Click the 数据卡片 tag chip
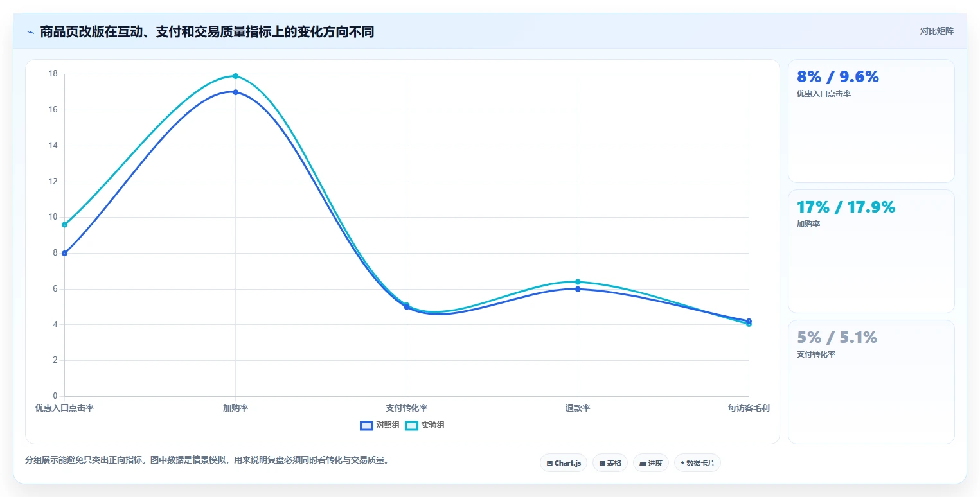The image size is (980, 497). [x=697, y=463]
